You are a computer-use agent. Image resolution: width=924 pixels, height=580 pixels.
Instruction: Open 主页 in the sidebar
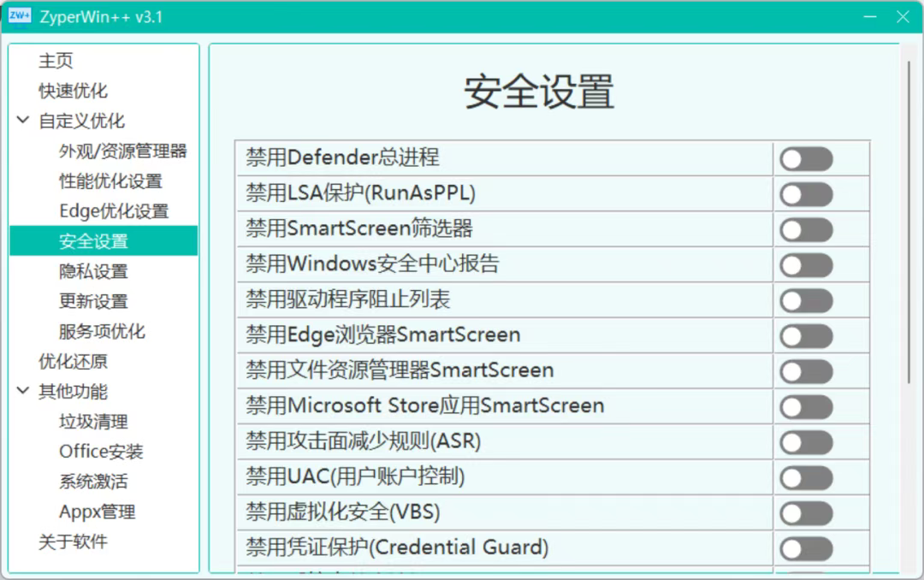click(56, 61)
